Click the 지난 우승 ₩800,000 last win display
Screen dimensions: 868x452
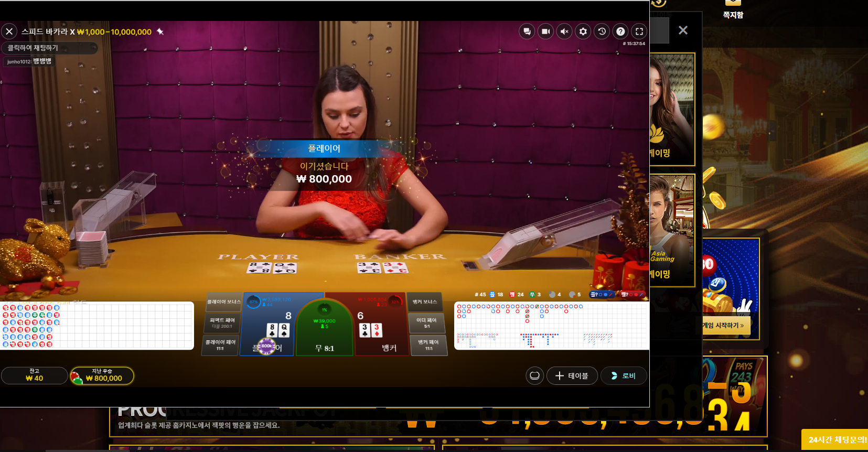pyautogui.click(x=102, y=375)
